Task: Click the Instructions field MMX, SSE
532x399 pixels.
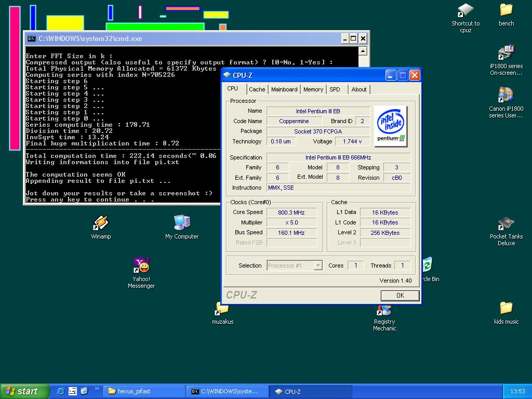Action: coord(338,188)
